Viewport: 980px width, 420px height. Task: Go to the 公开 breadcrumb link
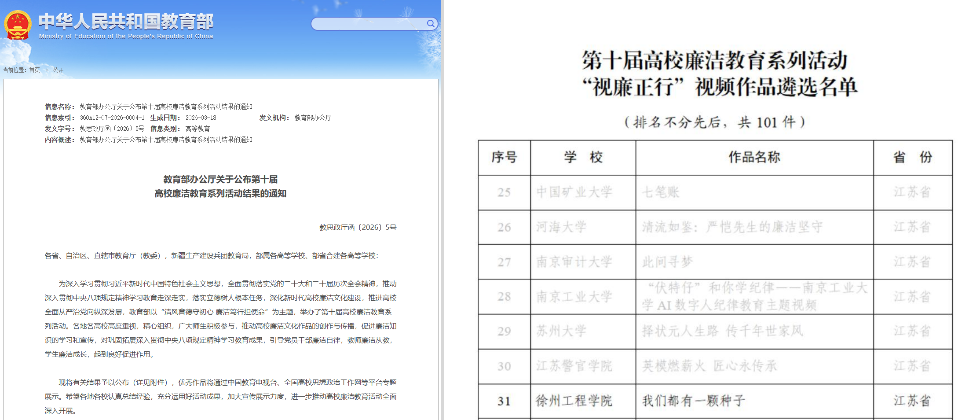coord(58,70)
